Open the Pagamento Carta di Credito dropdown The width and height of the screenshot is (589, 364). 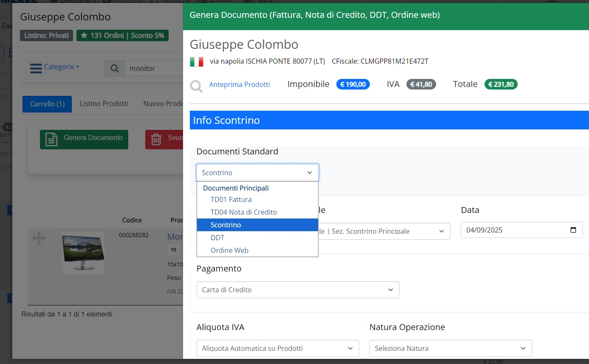[x=298, y=290]
